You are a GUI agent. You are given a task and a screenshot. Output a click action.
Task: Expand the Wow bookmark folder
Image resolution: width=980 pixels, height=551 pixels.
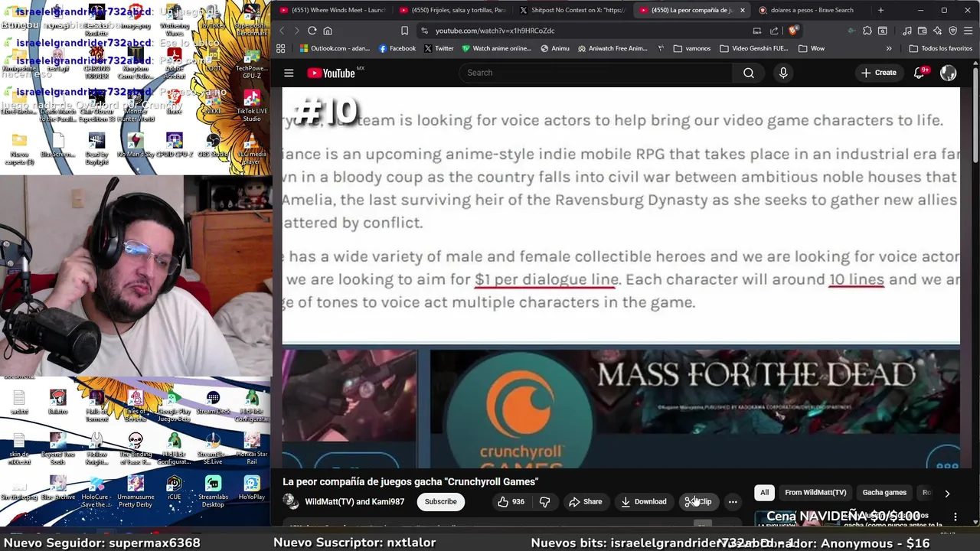click(811, 48)
